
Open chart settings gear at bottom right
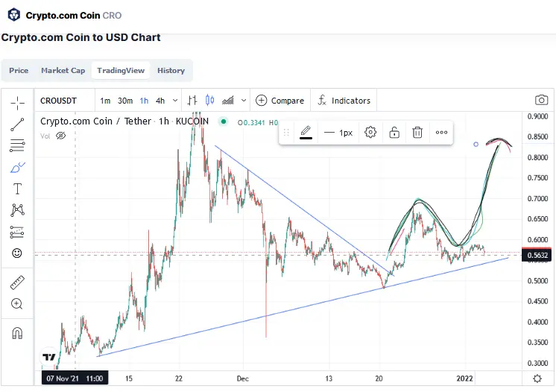click(537, 379)
